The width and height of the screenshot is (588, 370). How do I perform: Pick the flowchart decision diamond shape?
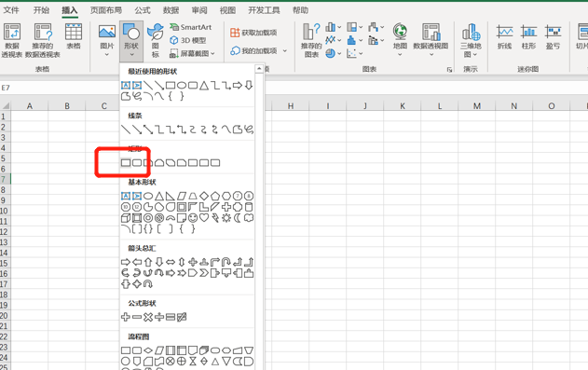click(x=148, y=350)
